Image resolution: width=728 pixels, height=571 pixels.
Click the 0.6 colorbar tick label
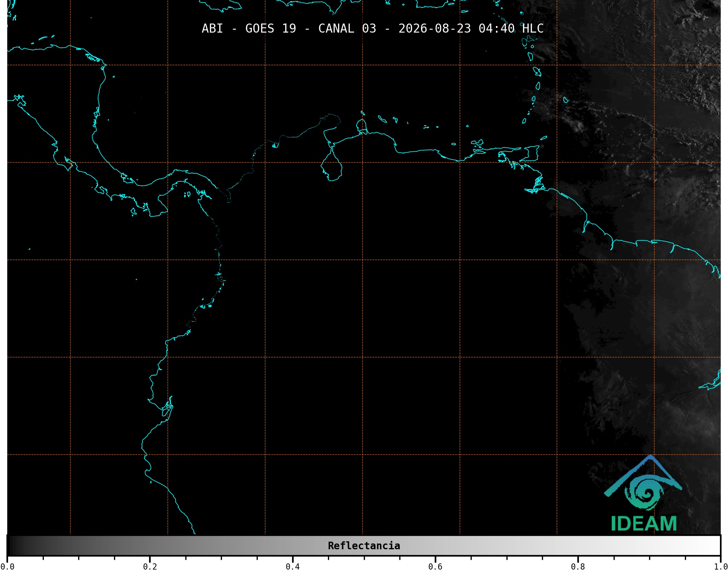435,567
